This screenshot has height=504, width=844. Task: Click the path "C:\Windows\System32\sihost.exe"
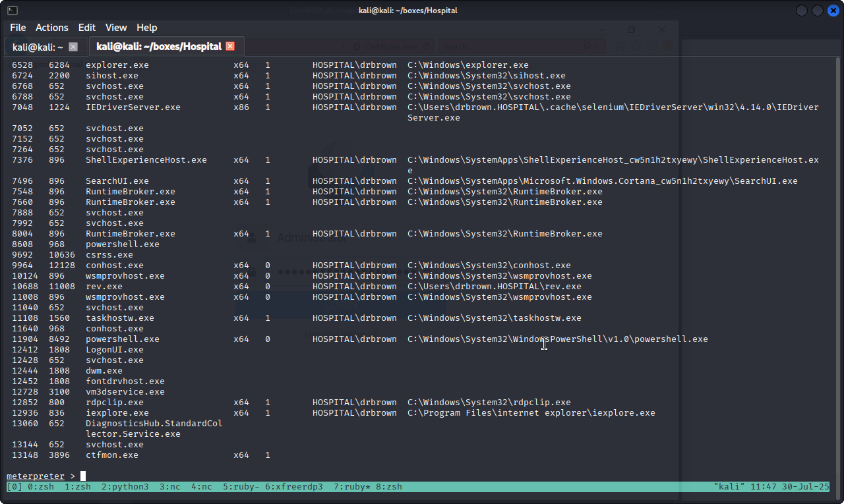[x=487, y=76]
